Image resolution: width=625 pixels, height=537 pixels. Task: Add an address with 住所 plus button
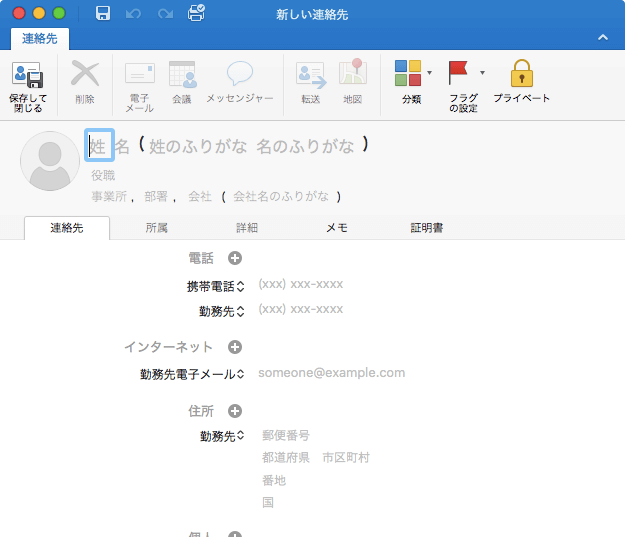[235, 411]
